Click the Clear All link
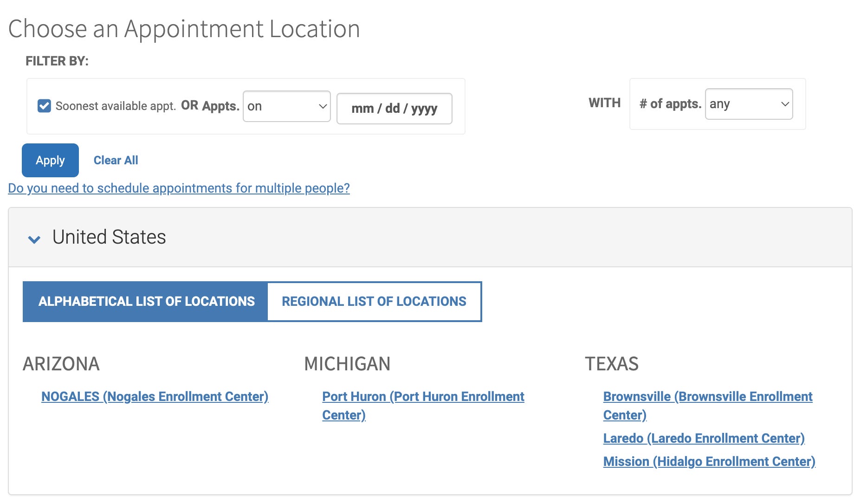The width and height of the screenshot is (867, 504). point(116,161)
